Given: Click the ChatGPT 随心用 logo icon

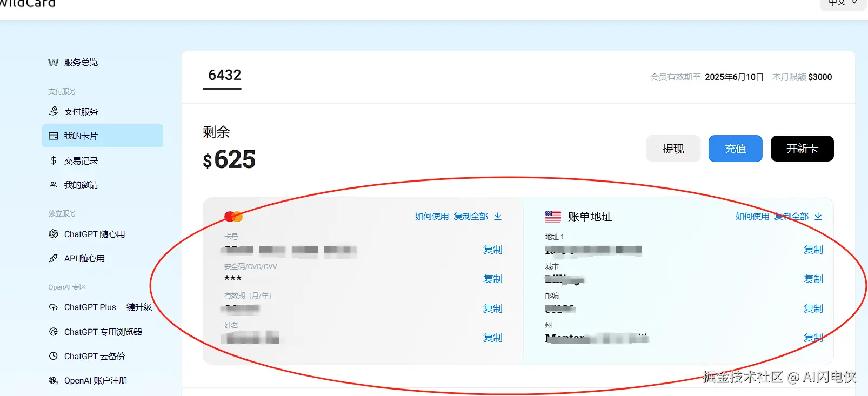Looking at the screenshot, I should point(53,234).
